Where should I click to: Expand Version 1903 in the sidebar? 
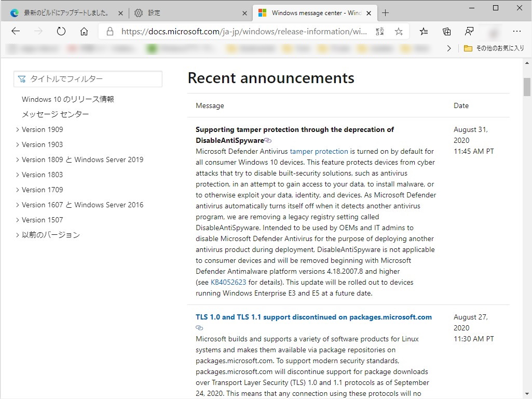tap(18, 144)
